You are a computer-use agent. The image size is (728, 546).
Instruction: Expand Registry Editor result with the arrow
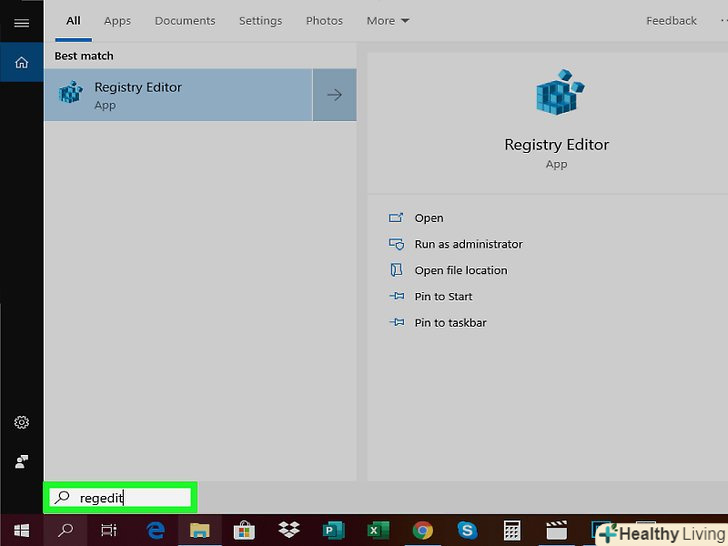pos(335,95)
